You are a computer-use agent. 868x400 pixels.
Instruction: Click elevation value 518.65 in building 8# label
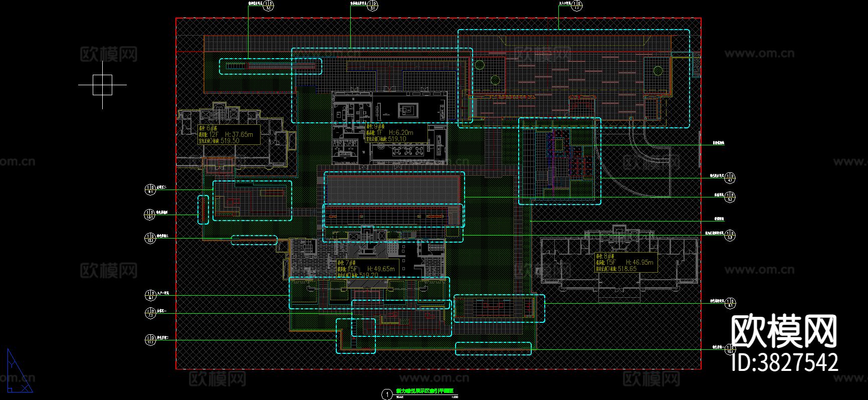pyautogui.click(x=627, y=269)
